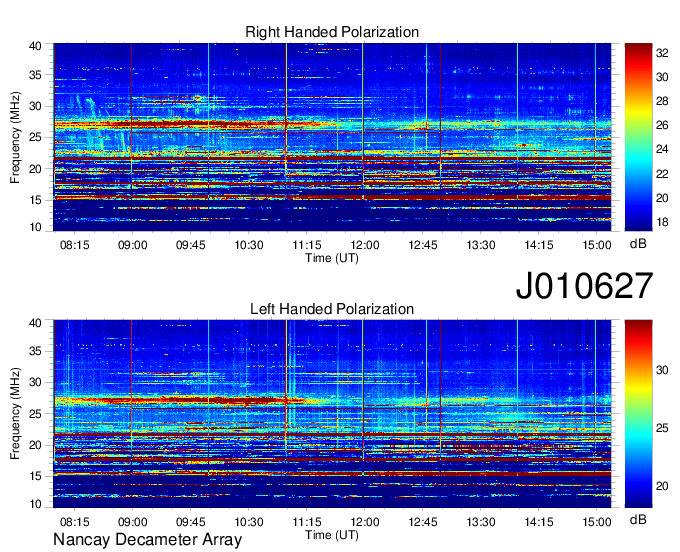The height and width of the screenshot is (552, 680).
Task: Click 14:15 time tick on Left Handed plot
Action: (x=539, y=522)
